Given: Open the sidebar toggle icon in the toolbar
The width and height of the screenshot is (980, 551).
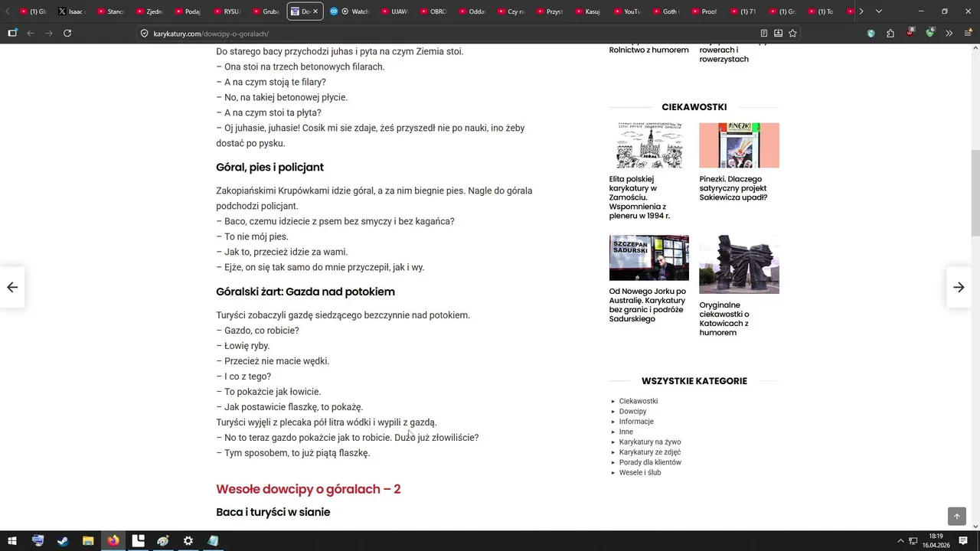Looking at the screenshot, I should (x=12, y=33).
